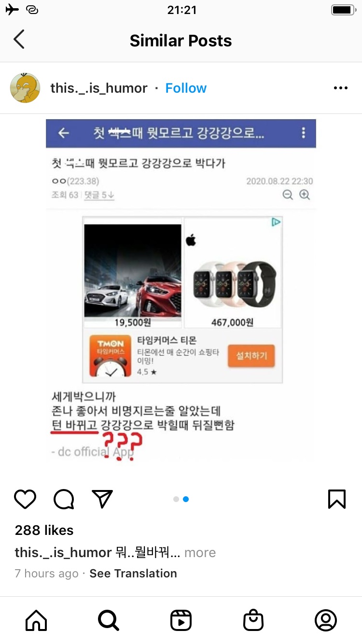Go to the Home tab
The image size is (362, 644).
36,620
